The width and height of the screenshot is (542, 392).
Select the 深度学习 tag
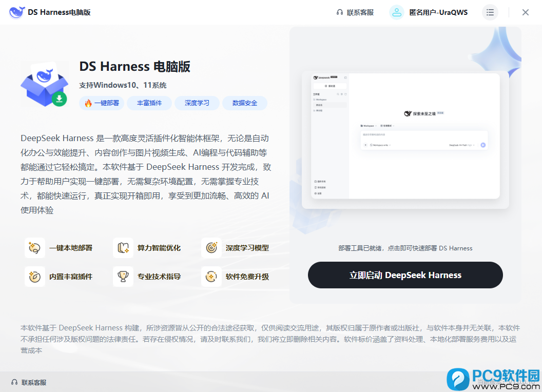coord(197,103)
